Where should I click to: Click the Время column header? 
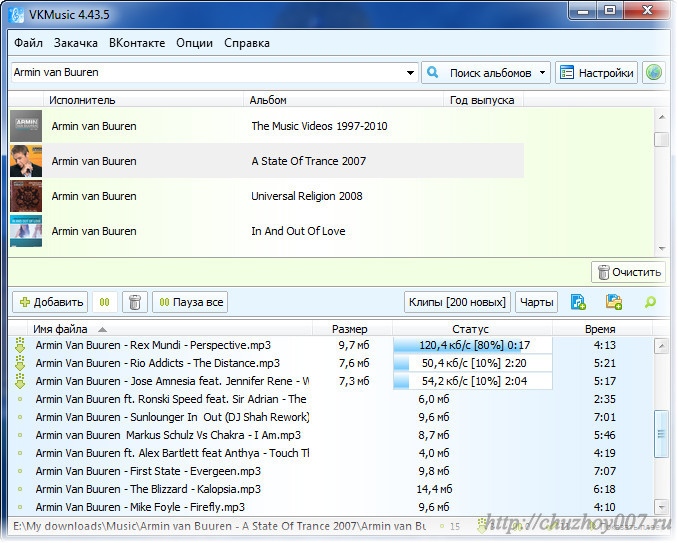click(600, 329)
